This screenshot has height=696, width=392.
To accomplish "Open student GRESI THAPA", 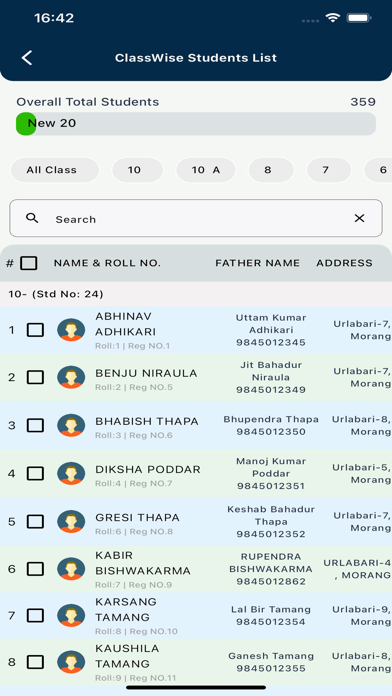I will click(x=137, y=517).
